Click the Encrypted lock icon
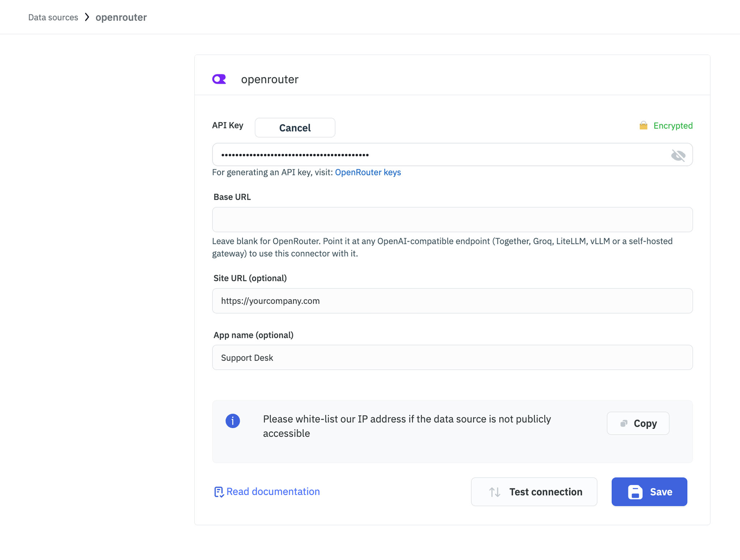This screenshot has height=560, width=740. click(x=643, y=125)
